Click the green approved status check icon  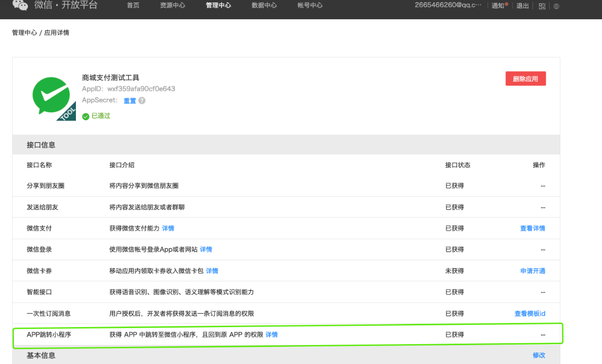point(86,117)
